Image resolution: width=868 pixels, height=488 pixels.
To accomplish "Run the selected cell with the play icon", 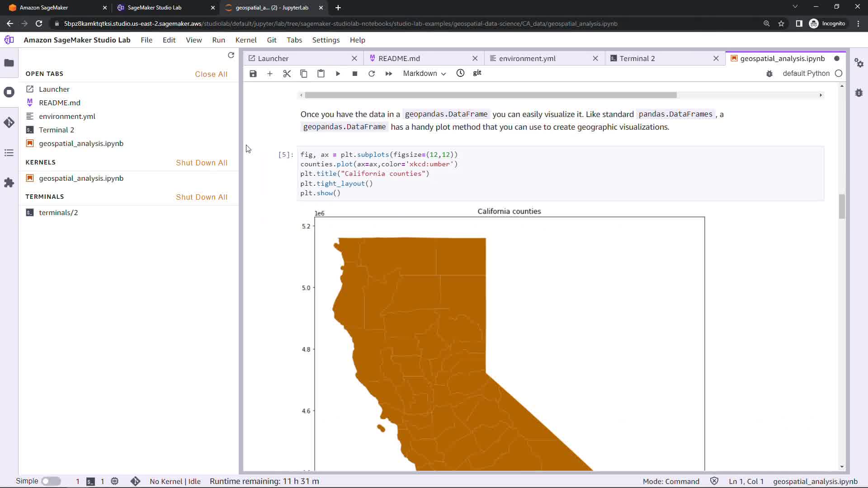I will [x=338, y=74].
